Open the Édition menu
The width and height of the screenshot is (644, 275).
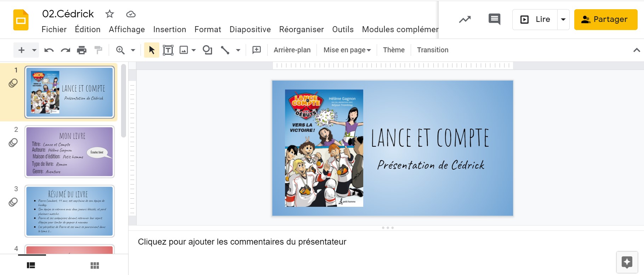(x=88, y=29)
